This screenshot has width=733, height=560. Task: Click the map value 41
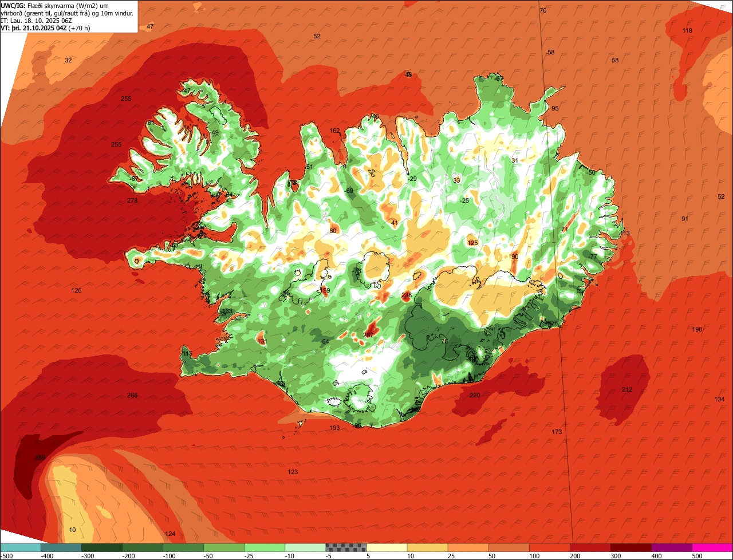click(x=395, y=223)
